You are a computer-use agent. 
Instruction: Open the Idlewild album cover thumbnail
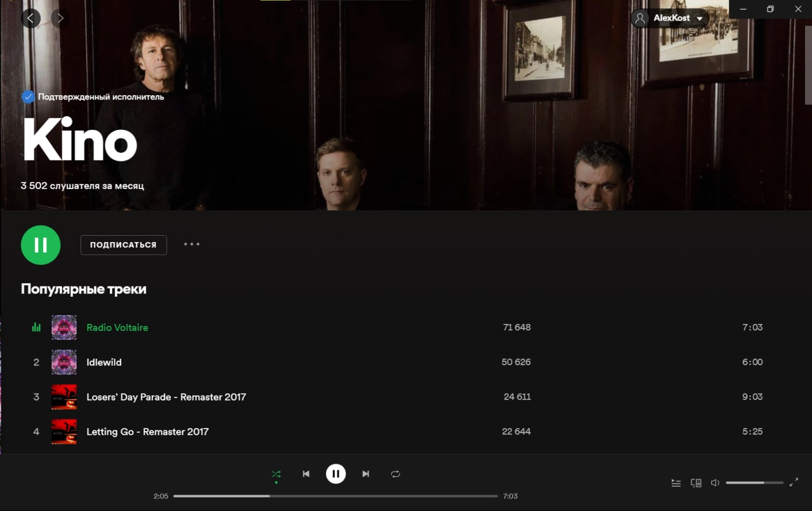tap(64, 362)
